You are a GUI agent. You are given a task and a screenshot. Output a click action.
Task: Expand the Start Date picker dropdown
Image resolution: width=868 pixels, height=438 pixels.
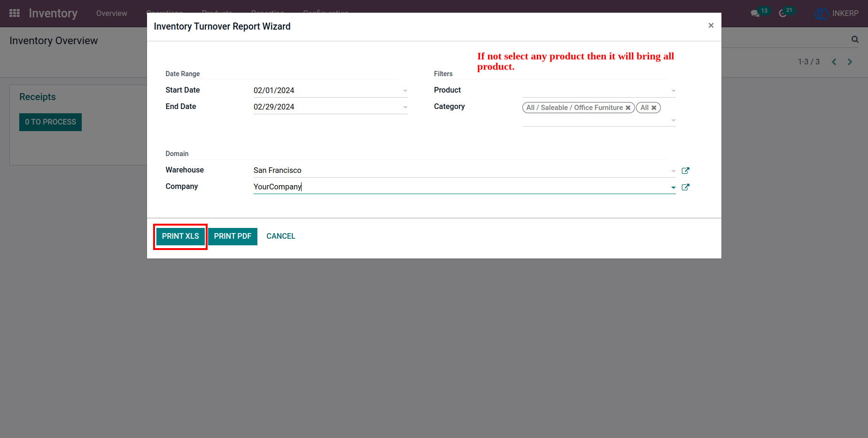point(405,91)
